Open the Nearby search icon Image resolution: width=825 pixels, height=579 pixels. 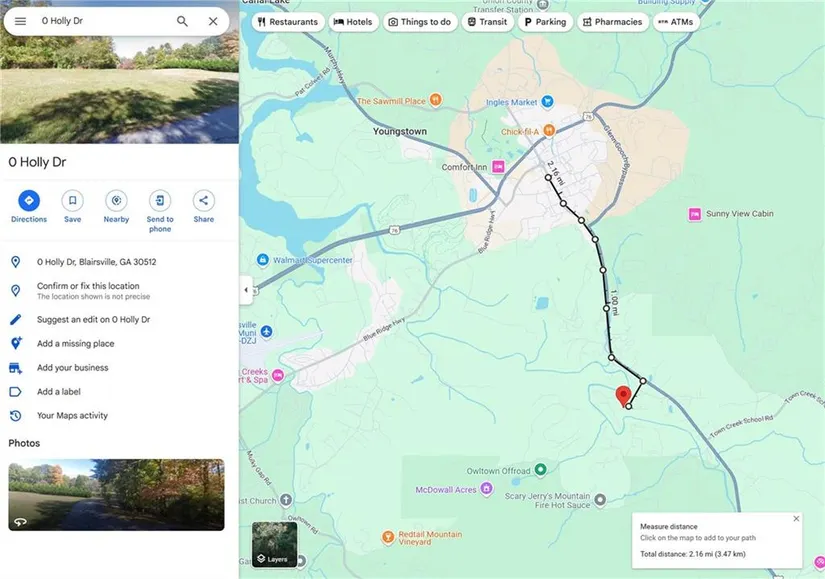coord(116,201)
